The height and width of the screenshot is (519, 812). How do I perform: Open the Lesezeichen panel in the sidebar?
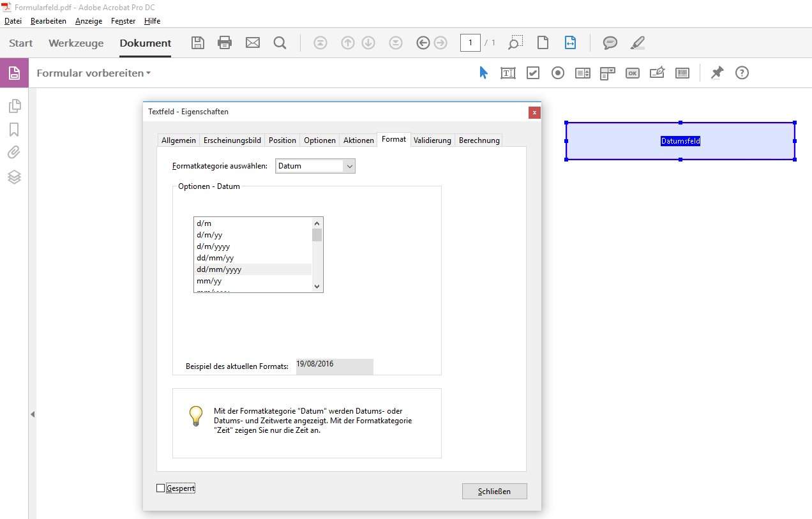coord(14,129)
